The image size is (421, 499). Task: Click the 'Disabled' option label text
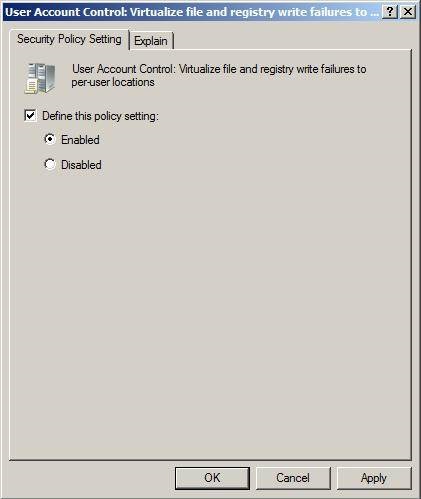coord(81,165)
